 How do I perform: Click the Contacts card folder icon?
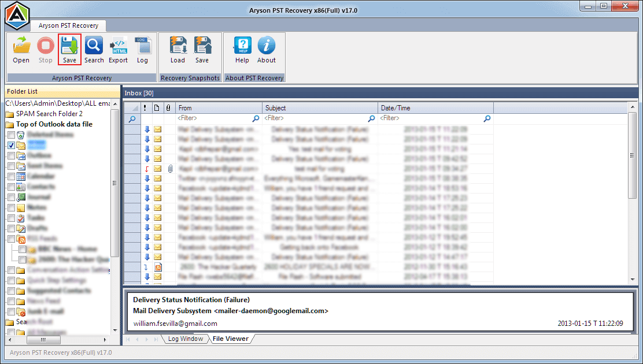pos(21,187)
